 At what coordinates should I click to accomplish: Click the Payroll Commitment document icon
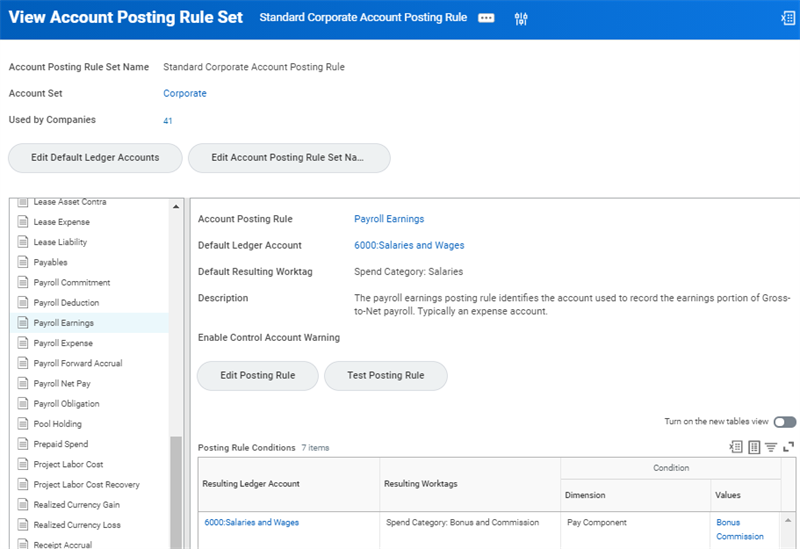point(22,282)
